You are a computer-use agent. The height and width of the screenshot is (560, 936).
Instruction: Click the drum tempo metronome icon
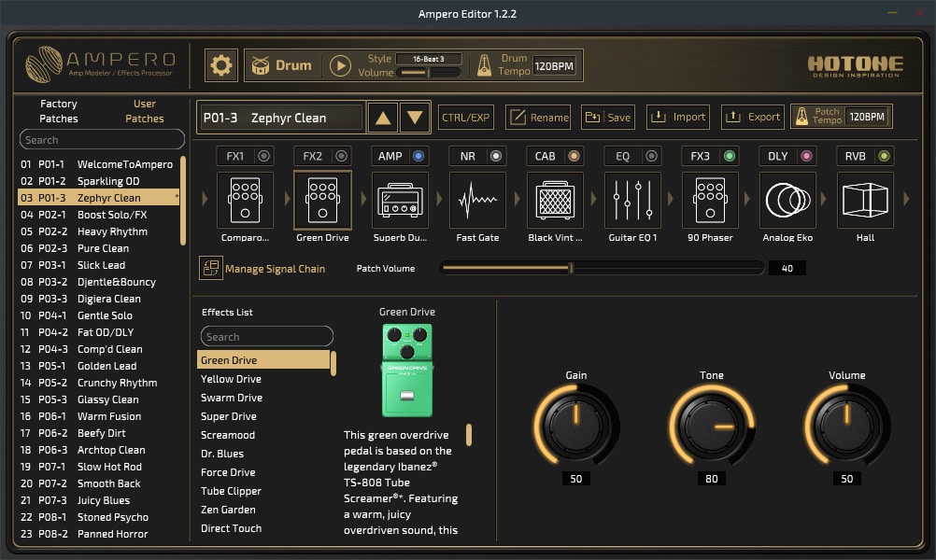484,65
